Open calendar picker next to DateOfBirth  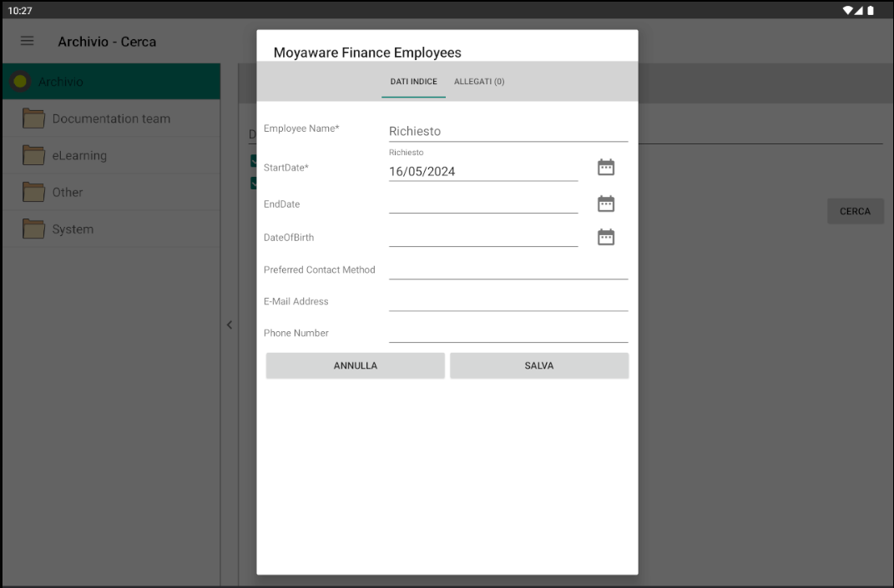coord(605,237)
